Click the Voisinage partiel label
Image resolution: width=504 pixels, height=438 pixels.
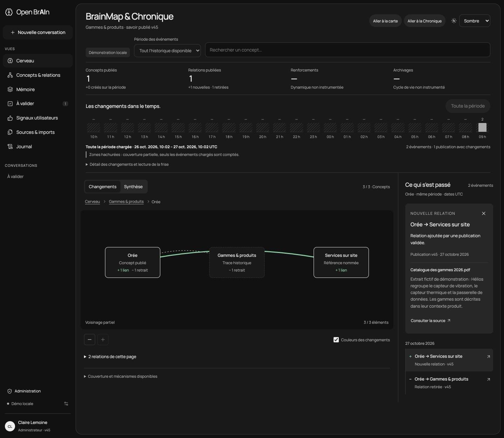100,322
